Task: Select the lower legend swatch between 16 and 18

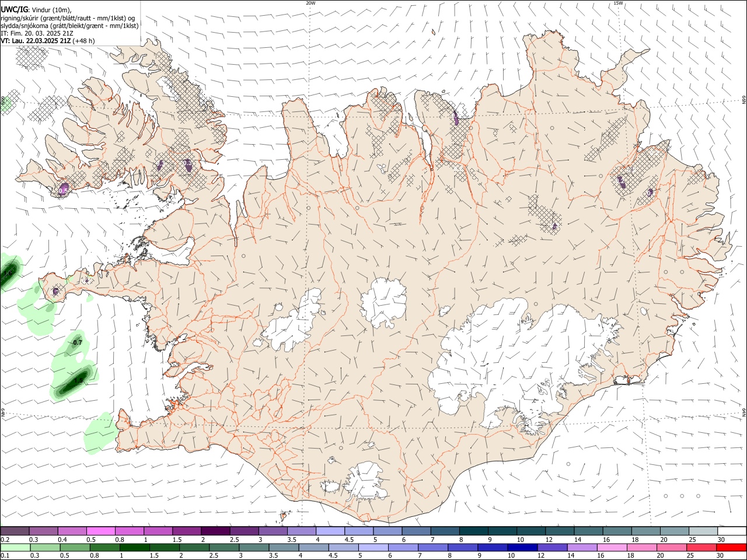Action: coord(612,547)
